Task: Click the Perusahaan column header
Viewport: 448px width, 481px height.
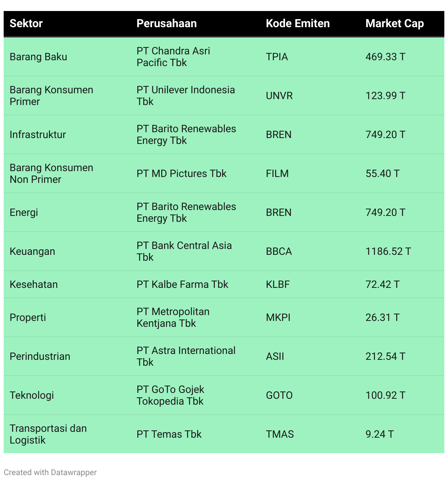Action: click(x=166, y=23)
